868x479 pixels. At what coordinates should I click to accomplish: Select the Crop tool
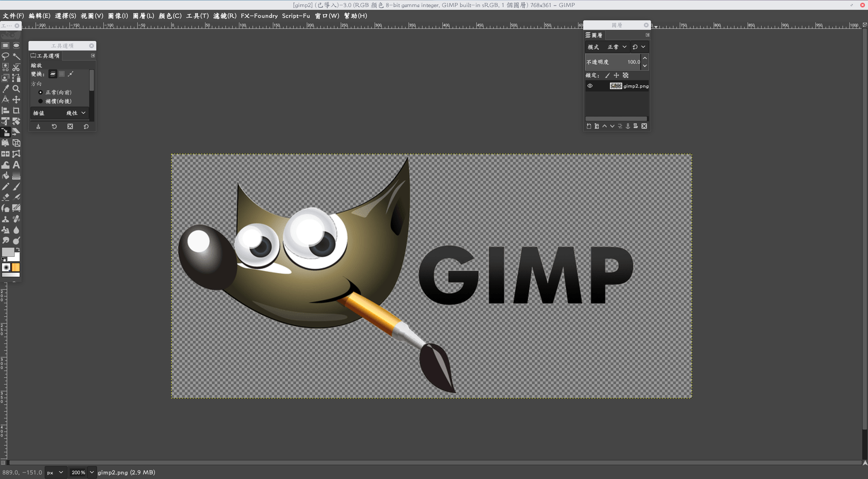[x=16, y=110]
